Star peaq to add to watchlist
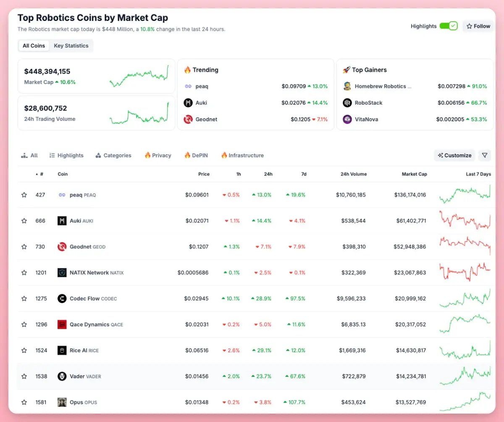Screen dimensions: 504x422 pyautogui.click(x=24, y=195)
